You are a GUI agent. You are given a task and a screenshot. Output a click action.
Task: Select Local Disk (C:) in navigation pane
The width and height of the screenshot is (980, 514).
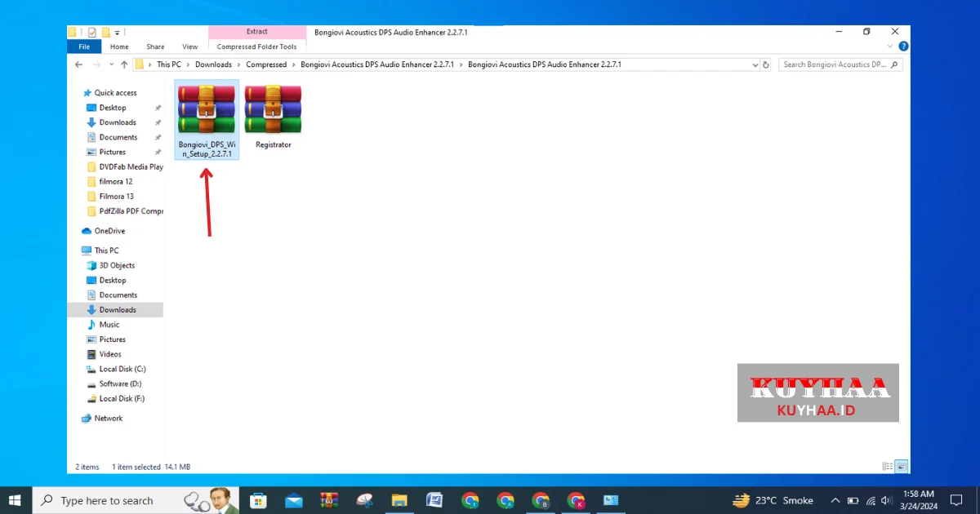click(x=122, y=369)
